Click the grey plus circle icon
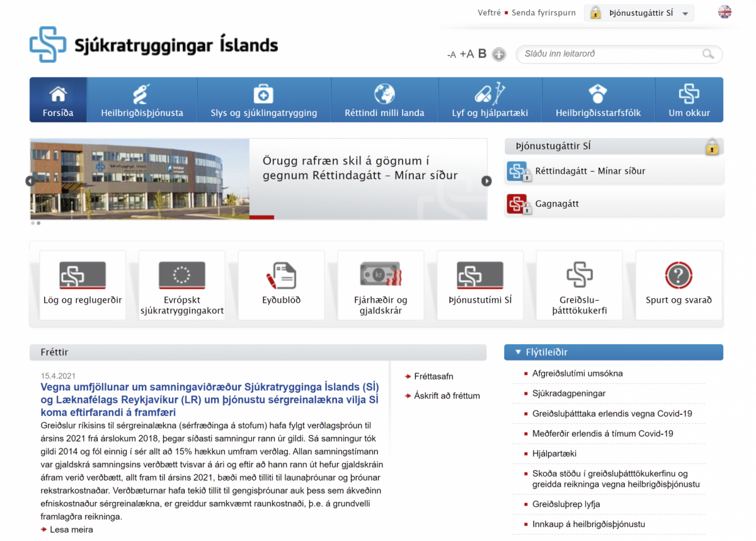 coord(499,54)
